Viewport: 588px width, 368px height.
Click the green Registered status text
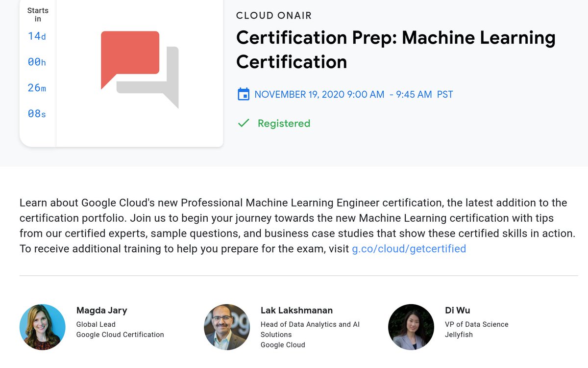[x=284, y=123]
